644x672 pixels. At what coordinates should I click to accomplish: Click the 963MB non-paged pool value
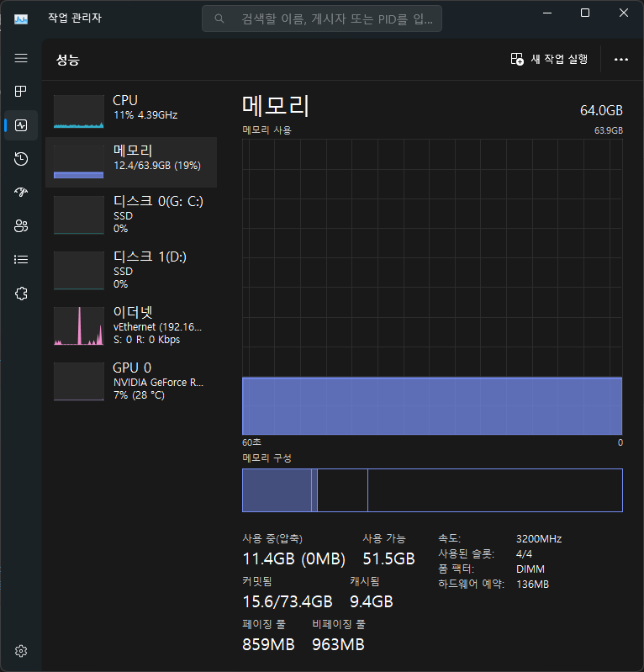tap(338, 644)
